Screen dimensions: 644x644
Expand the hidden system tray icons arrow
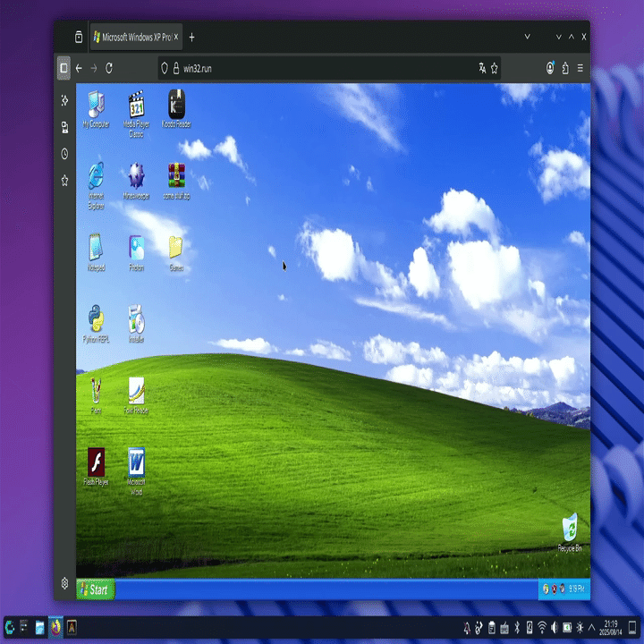coord(591,627)
